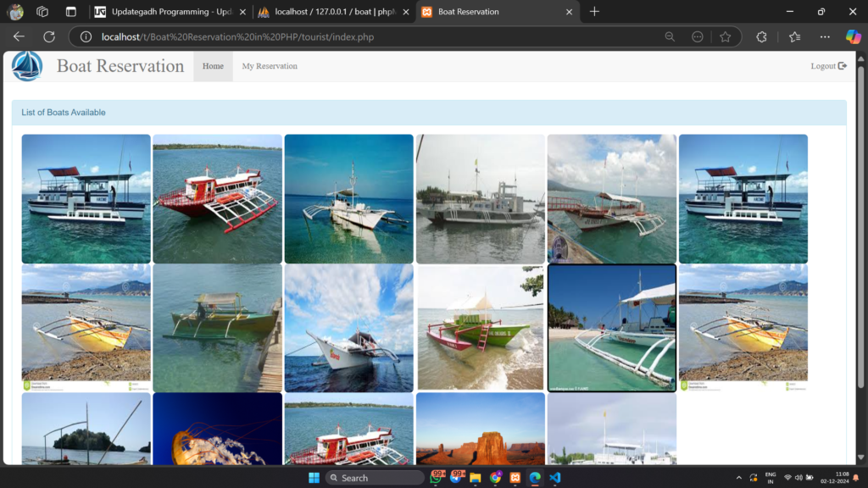Click the circled three-dots icon in address bar
Viewport: 868px width, 488px height.
pos(698,37)
